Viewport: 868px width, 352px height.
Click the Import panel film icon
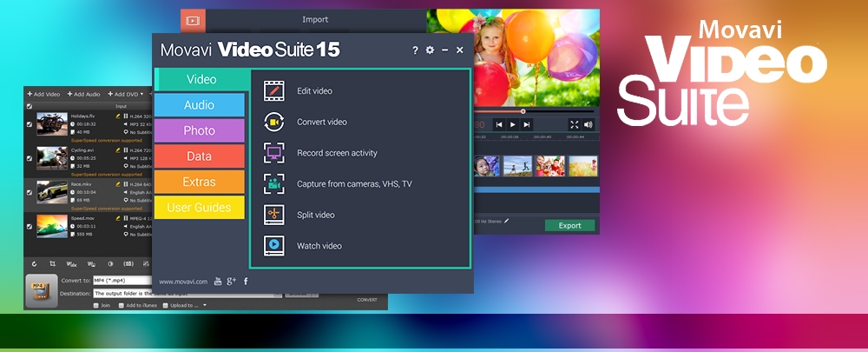pos(193,21)
